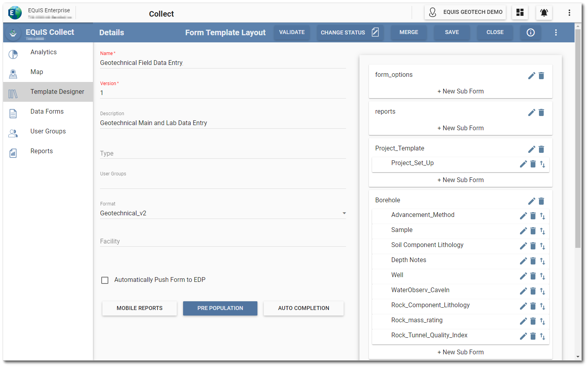Image resolution: width=588 pixels, height=367 pixels.
Task: Delete the Depth Notes sub form
Action: [533, 261]
